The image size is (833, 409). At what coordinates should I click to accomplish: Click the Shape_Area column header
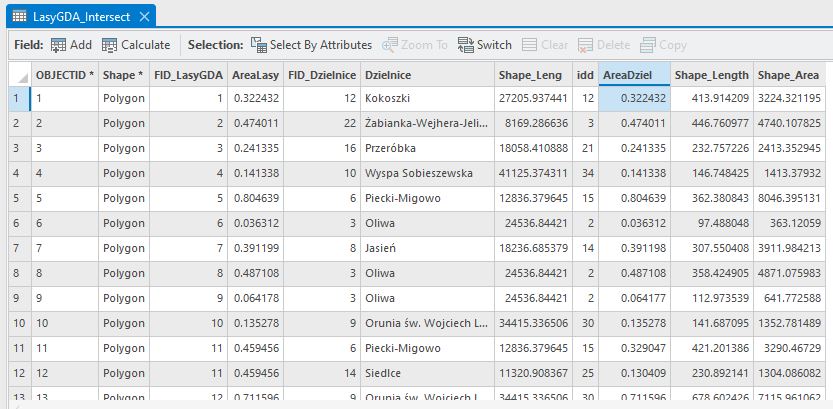(x=788, y=75)
